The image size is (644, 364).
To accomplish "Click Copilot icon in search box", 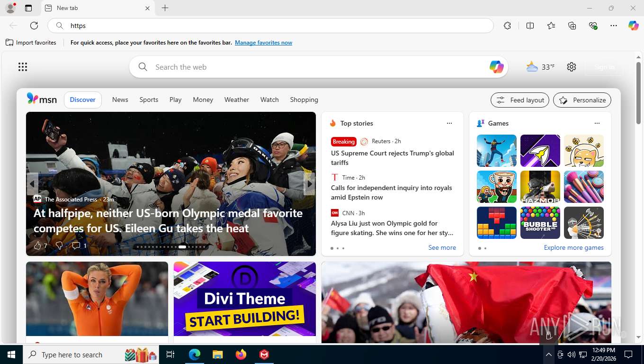I will tap(496, 67).
